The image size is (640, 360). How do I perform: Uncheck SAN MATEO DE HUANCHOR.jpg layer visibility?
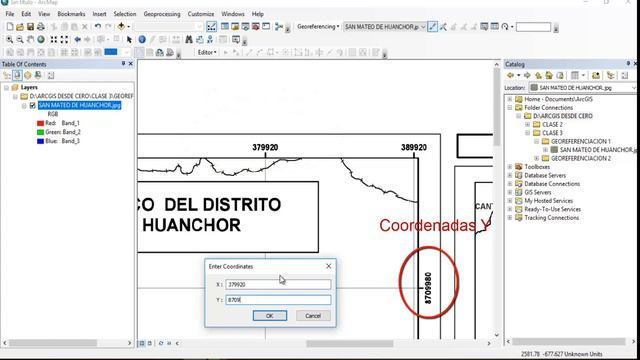click(x=33, y=105)
